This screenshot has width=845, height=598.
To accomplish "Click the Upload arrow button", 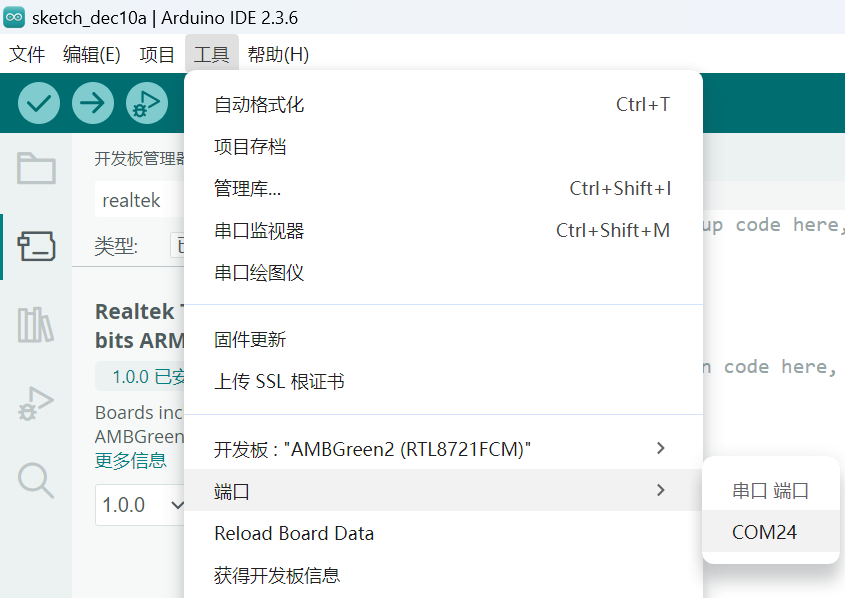I will click(x=93, y=103).
